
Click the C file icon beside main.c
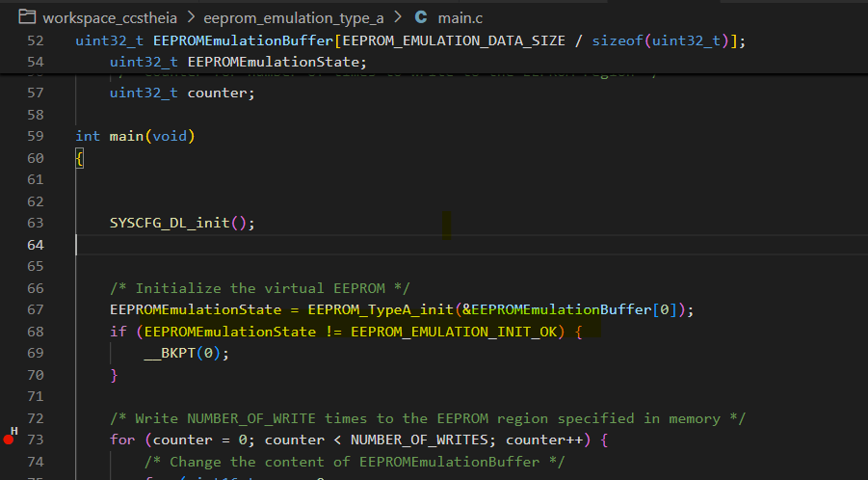tap(421, 17)
